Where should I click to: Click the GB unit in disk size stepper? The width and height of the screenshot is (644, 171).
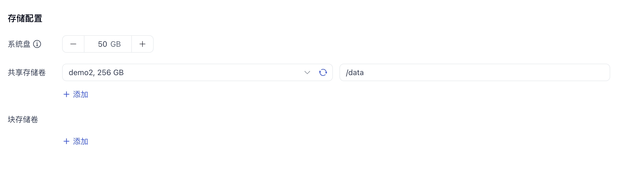click(x=116, y=44)
